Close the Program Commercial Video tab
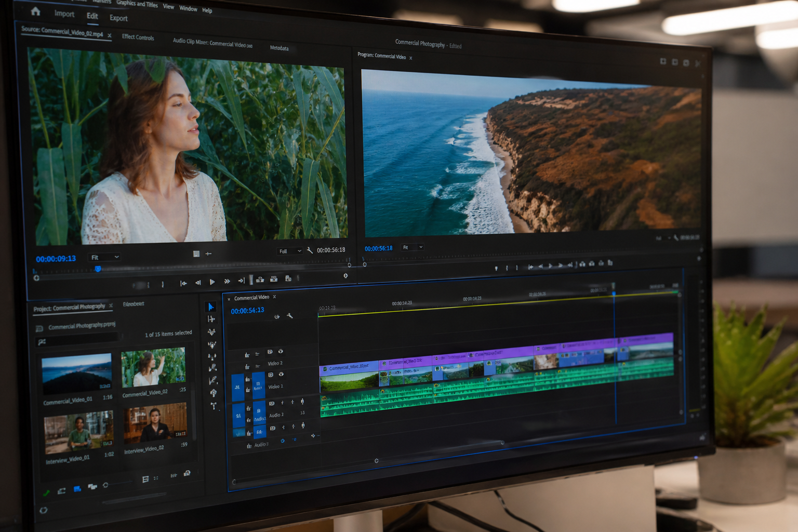 click(410, 58)
